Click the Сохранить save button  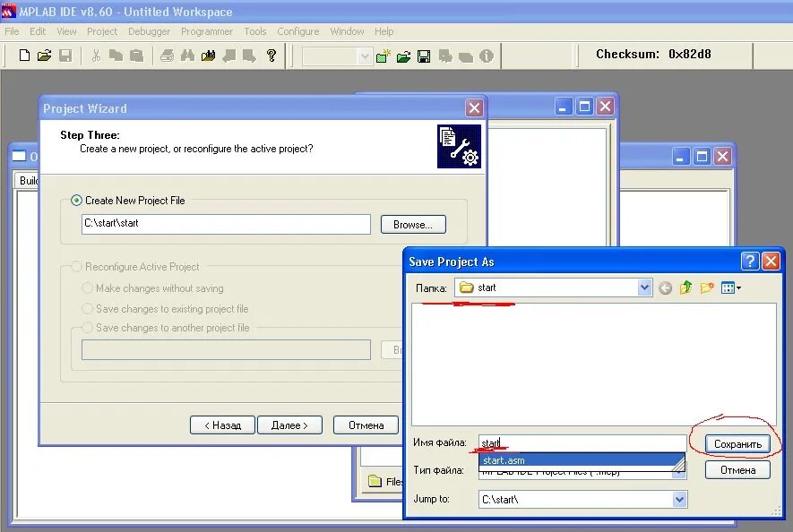(x=737, y=444)
